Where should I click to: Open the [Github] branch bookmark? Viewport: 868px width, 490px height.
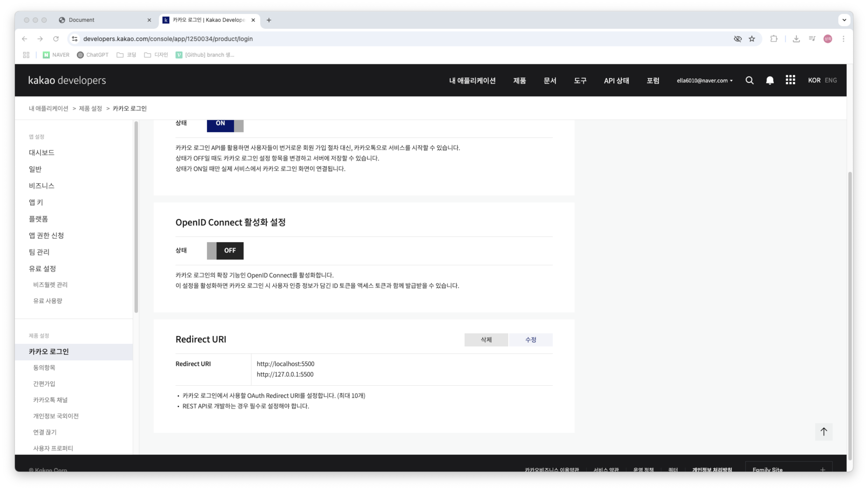[205, 55]
